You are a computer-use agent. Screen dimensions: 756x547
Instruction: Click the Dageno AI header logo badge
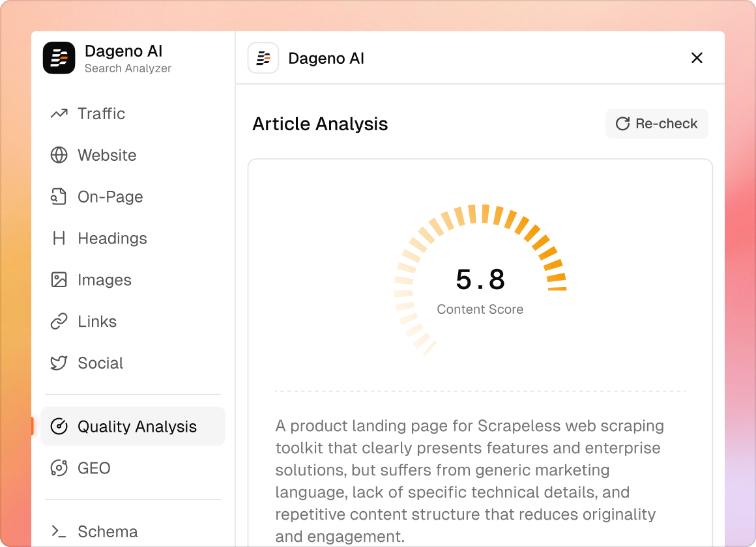pos(263,58)
